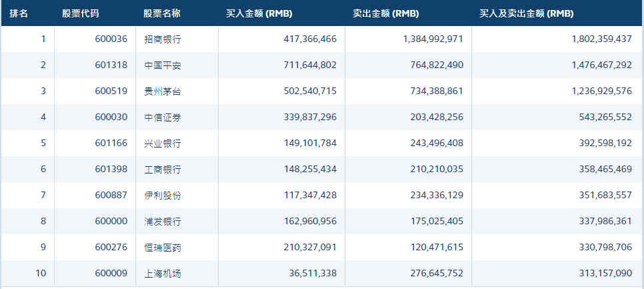Select stock code 600887
The image size is (644, 289).
(111, 195)
